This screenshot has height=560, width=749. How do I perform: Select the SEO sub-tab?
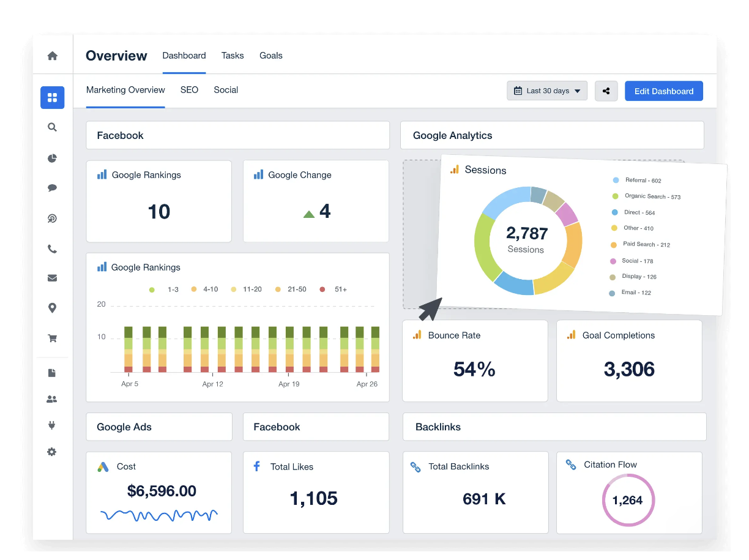[x=189, y=90]
